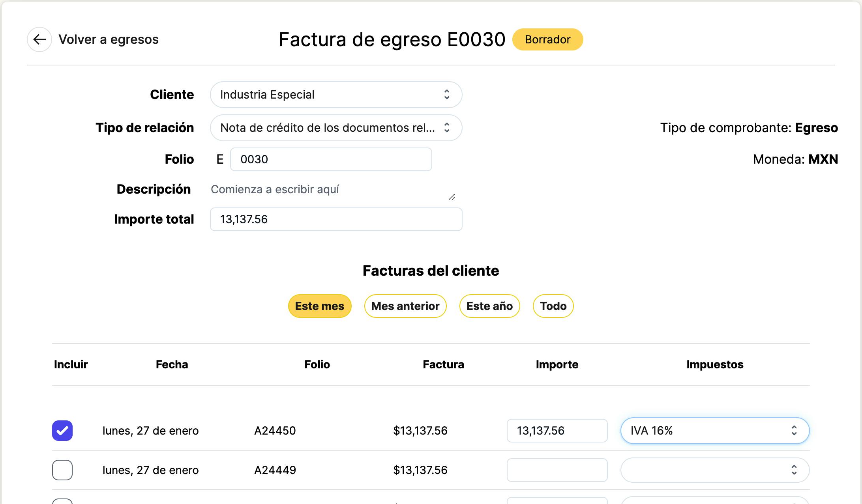Check the A24449 invoice checkbox
862x504 pixels.
pyautogui.click(x=62, y=470)
